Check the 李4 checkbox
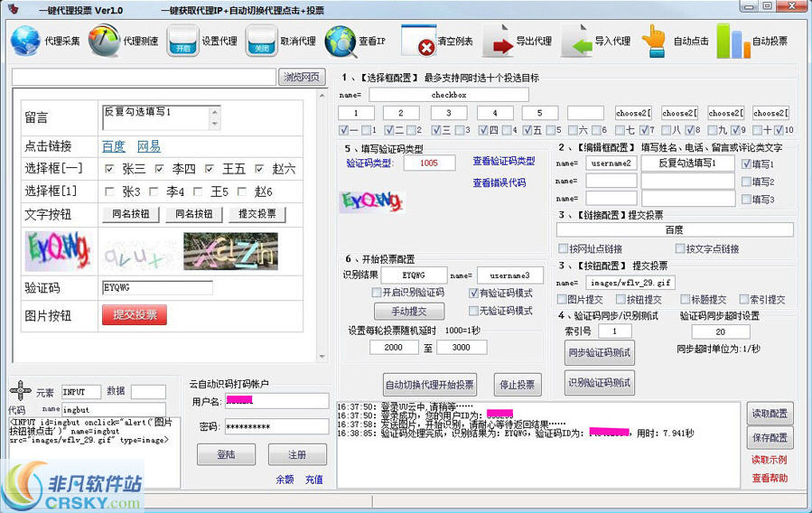Image resolution: width=812 pixels, height=513 pixels. click(154, 191)
